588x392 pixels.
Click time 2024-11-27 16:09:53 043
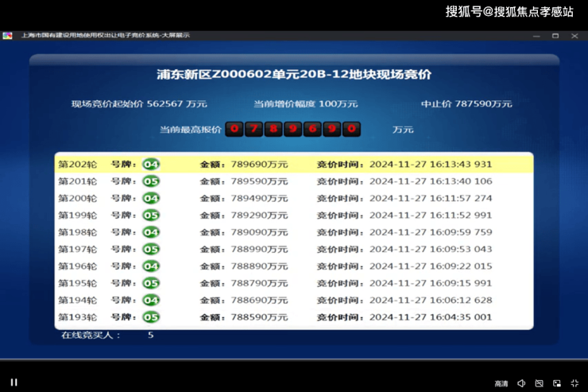click(431, 250)
